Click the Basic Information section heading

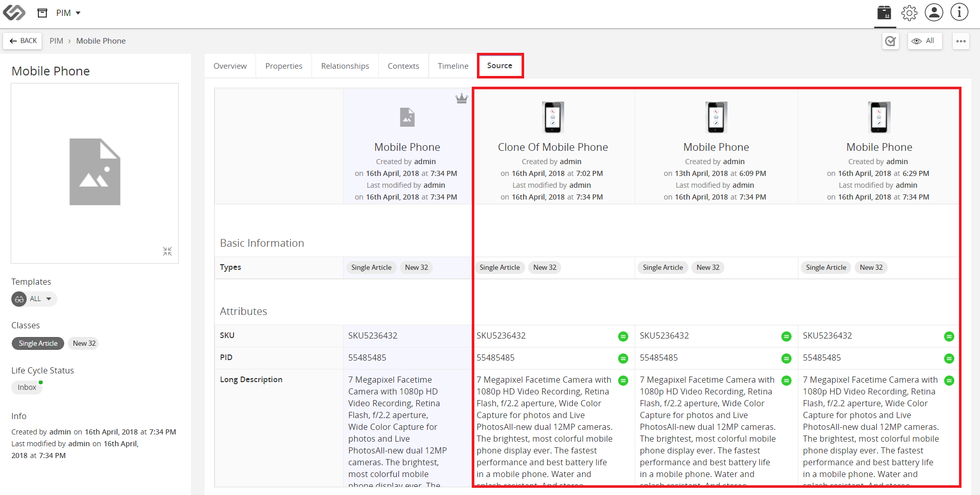tap(262, 243)
